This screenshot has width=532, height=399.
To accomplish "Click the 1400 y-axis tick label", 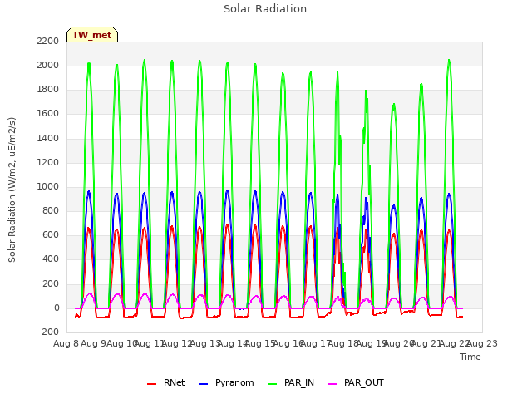I will pos(48,138).
